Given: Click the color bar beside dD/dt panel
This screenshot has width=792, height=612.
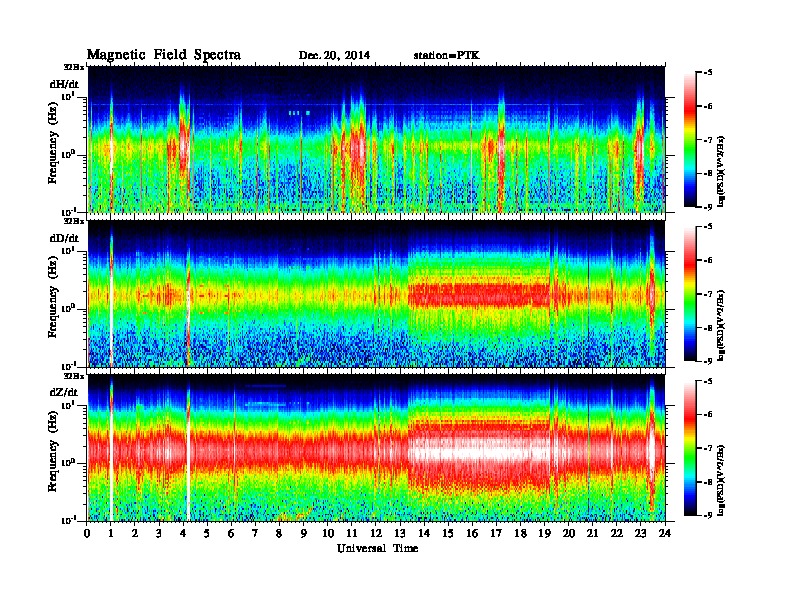Looking at the screenshot, I should tap(690, 294).
